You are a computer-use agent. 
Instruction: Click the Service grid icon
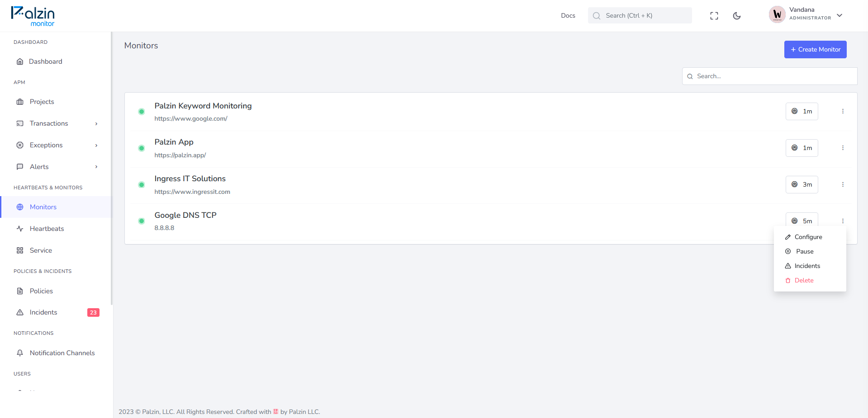[x=20, y=250]
